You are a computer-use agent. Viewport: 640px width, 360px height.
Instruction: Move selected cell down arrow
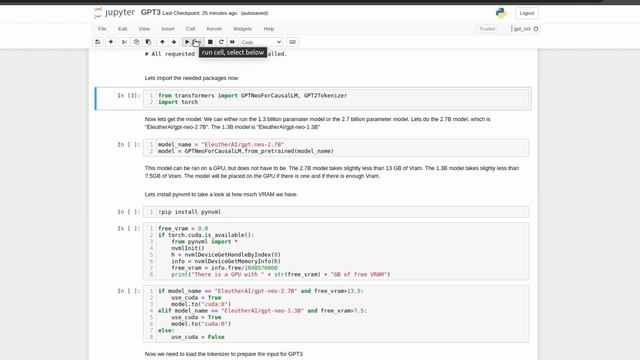(174, 42)
